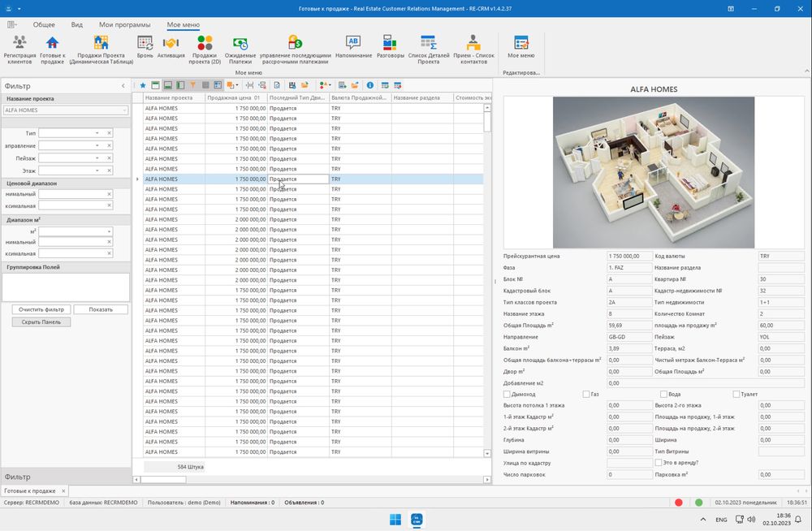The image size is (812, 531).
Task: Expand the Тип filter dropdown
Action: 97,133
